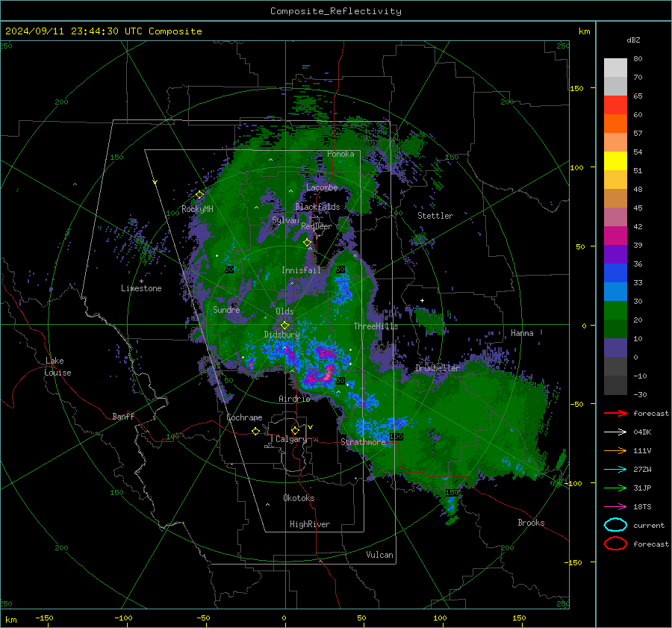Click the Lacombe city label
This screenshot has height=628, width=672.
coord(322,187)
